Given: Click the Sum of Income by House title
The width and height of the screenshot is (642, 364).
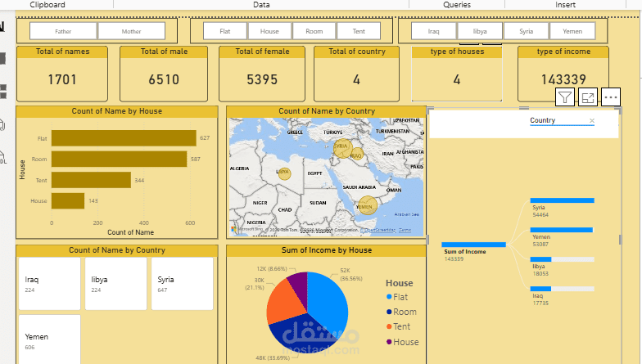Looking at the screenshot, I should [326, 250].
